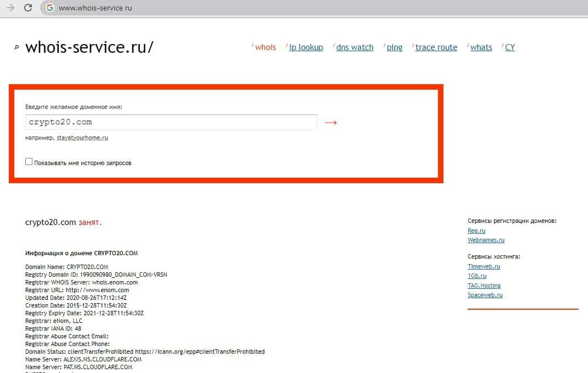Open Timeweb.ru hosting link
Image resolution: width=588 pixels, height=373 pixels.
(484, 266)
